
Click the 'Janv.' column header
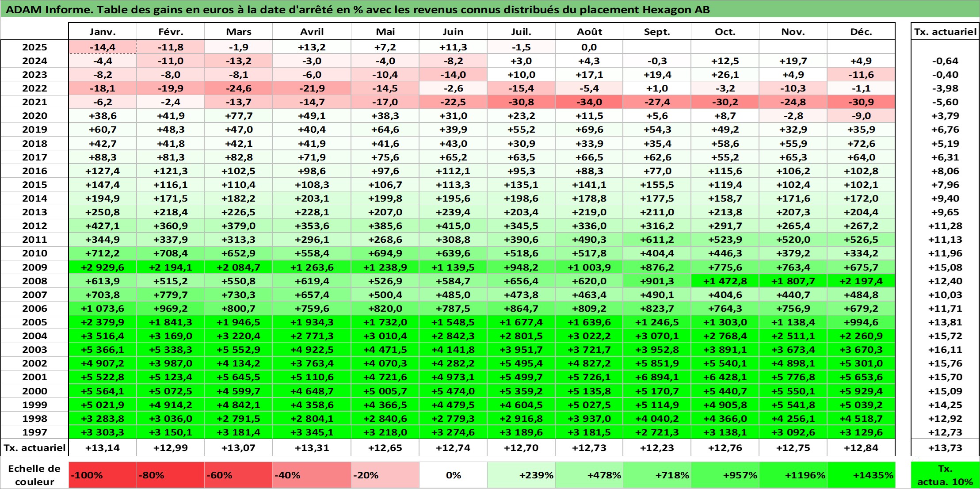pos(103,32)
